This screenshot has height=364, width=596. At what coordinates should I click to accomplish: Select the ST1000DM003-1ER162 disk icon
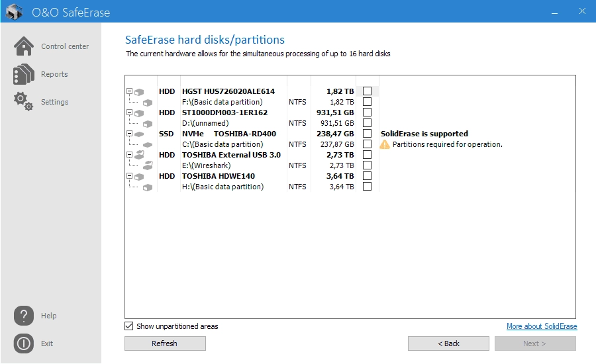tap(139, 113)
